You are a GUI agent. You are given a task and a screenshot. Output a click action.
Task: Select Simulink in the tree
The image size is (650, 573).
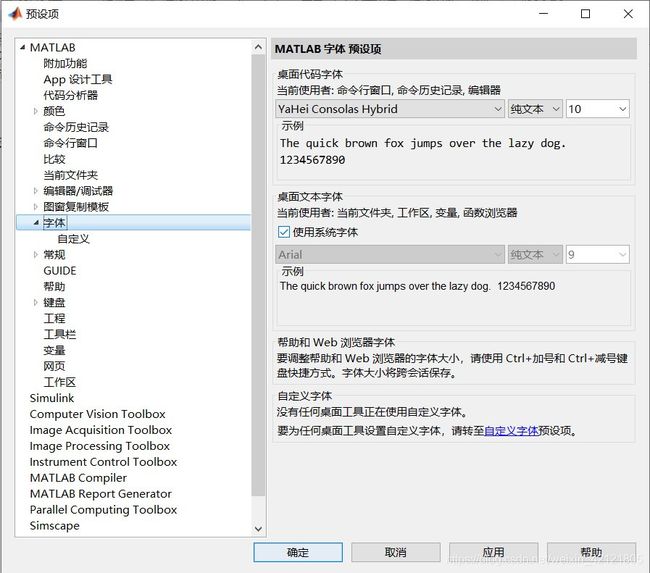click(x=52, y=398)
